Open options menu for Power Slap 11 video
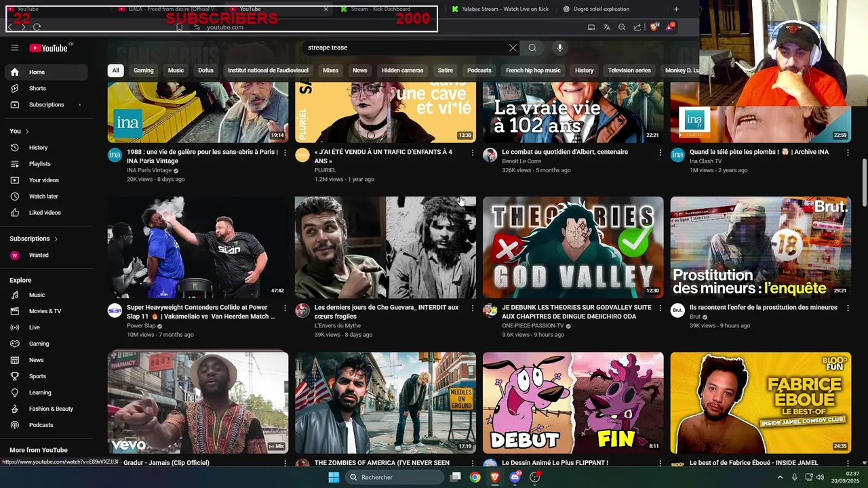Screen dimensions: 868x488 tap(285, 308)
